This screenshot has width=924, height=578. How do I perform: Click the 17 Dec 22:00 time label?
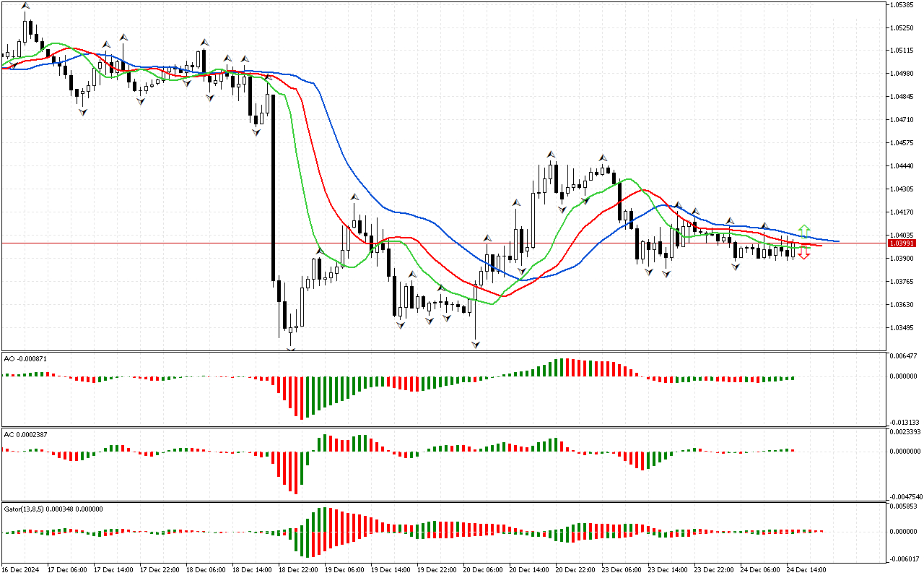160,570
